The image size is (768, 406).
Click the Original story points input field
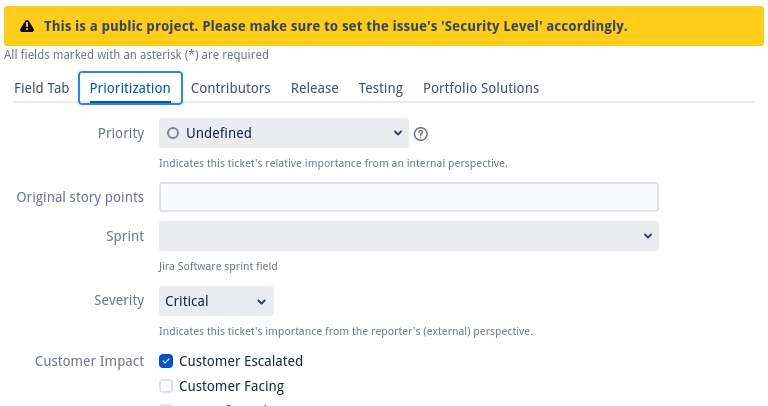408,197
